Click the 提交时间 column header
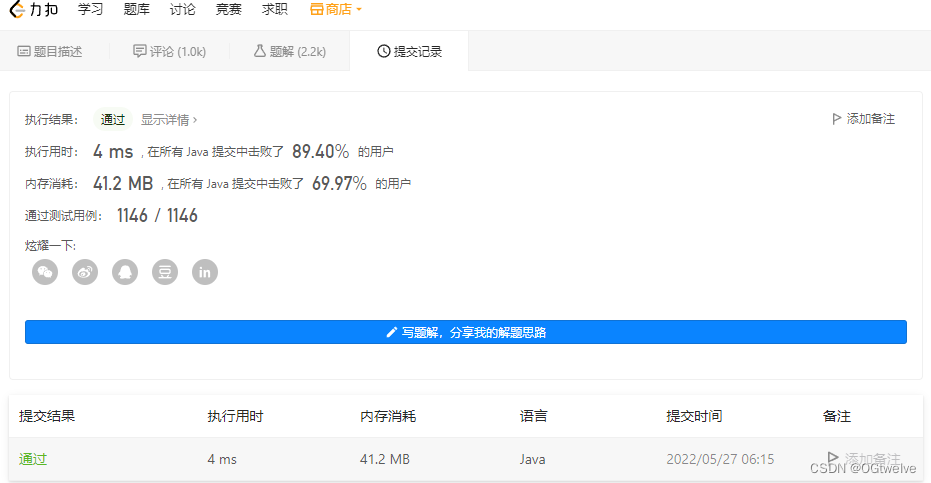The height and width of the screenshot is (483, 931). [694, 416]
